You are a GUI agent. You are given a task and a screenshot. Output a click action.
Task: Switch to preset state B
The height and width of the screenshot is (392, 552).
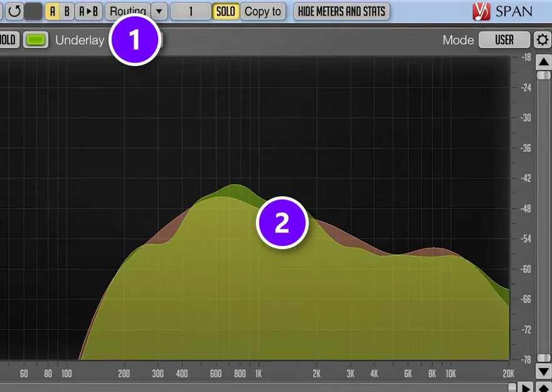[67, 11]
